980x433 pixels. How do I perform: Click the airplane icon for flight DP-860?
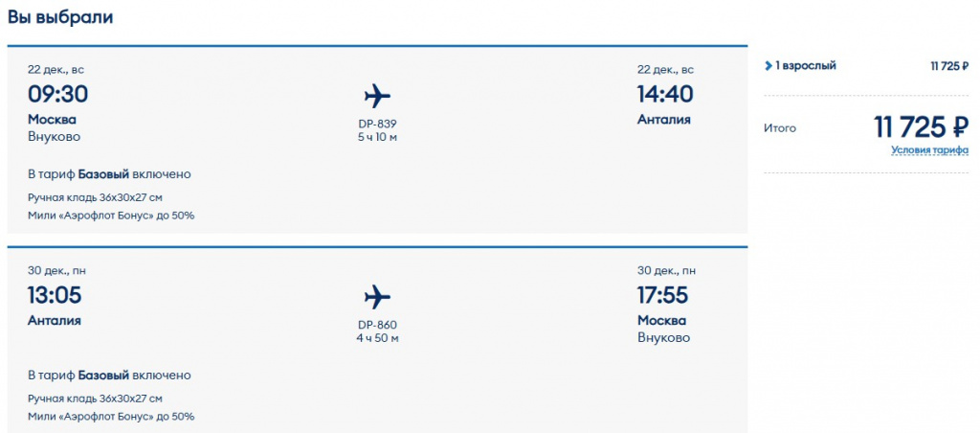point(378,296)
